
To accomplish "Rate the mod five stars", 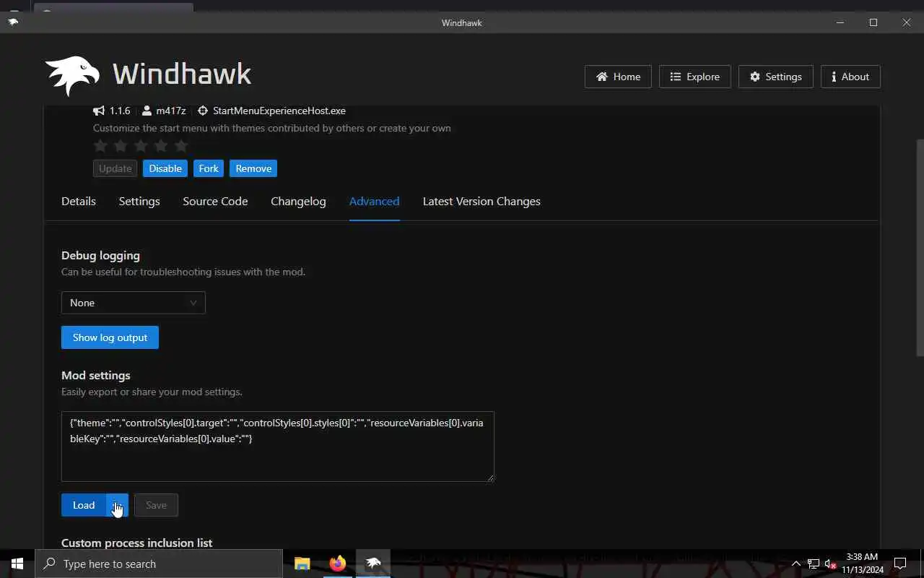I will [181, 146].
